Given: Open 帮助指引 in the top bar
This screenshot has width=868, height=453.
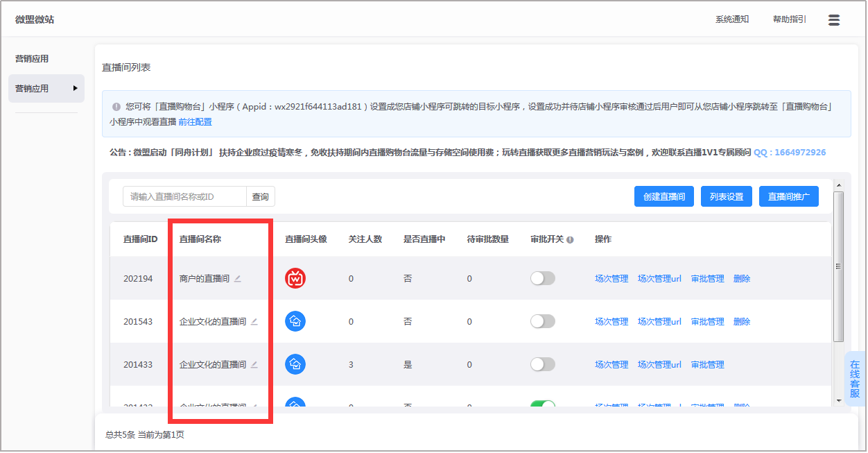Looking at the screenshot, I should coord(789,19).
